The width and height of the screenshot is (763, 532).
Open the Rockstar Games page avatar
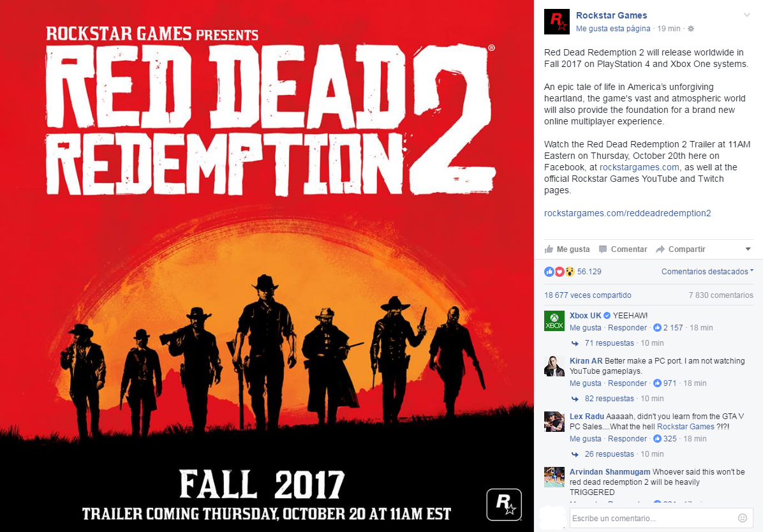click(557, 22)
